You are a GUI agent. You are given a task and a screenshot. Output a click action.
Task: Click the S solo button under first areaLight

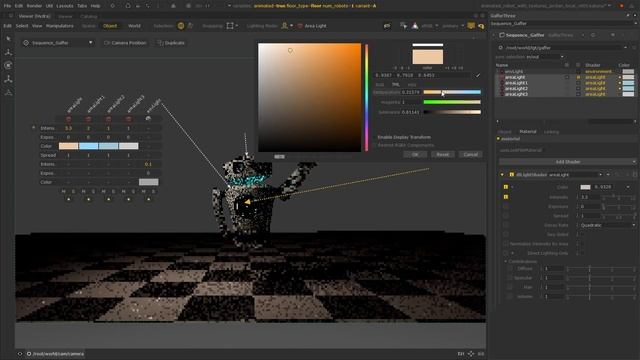coord(73,191)
